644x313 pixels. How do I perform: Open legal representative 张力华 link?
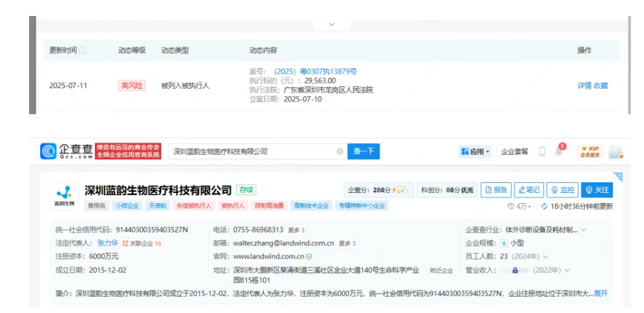pyautogui.click(x=108, y=243)
